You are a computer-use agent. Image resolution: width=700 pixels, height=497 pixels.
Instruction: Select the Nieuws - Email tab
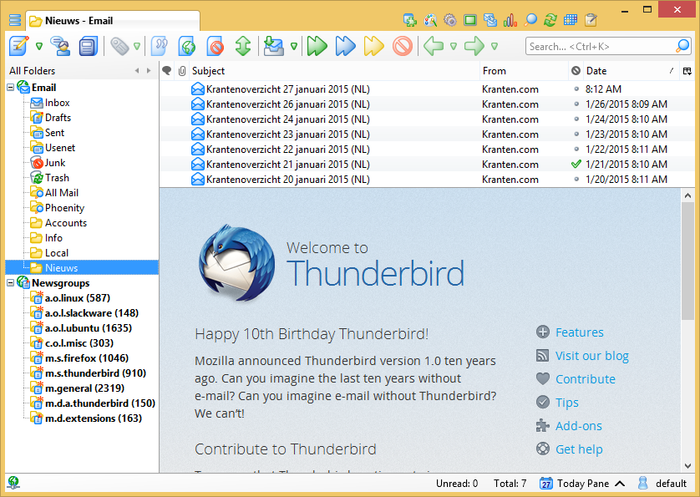pos(113,21)
